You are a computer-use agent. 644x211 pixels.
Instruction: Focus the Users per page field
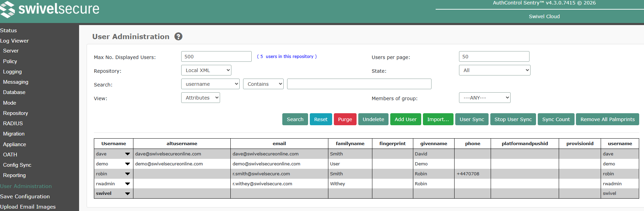click(494, 57)
